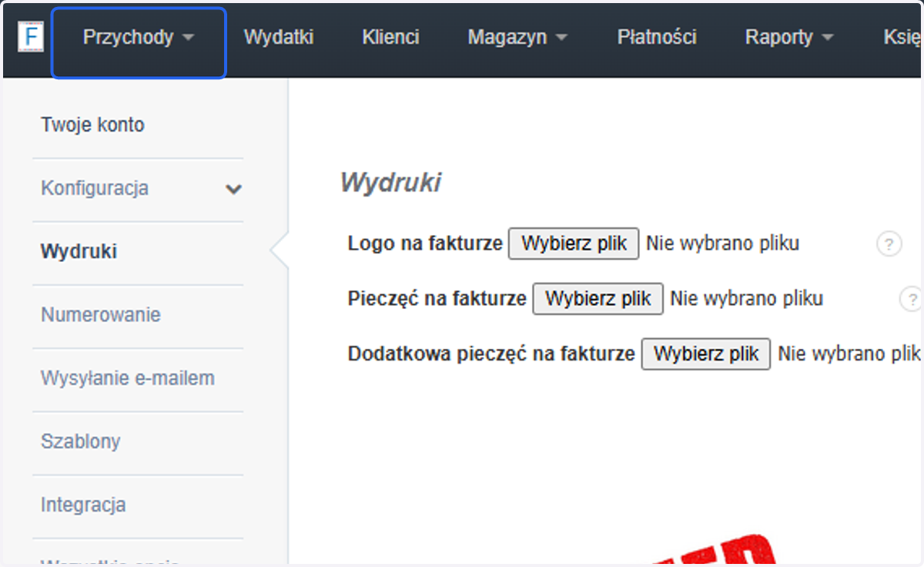This screenshot has height=567, width=924.
Task: Open help tooltip next to Logo na fakturze
Action: [x=889, y=244]
